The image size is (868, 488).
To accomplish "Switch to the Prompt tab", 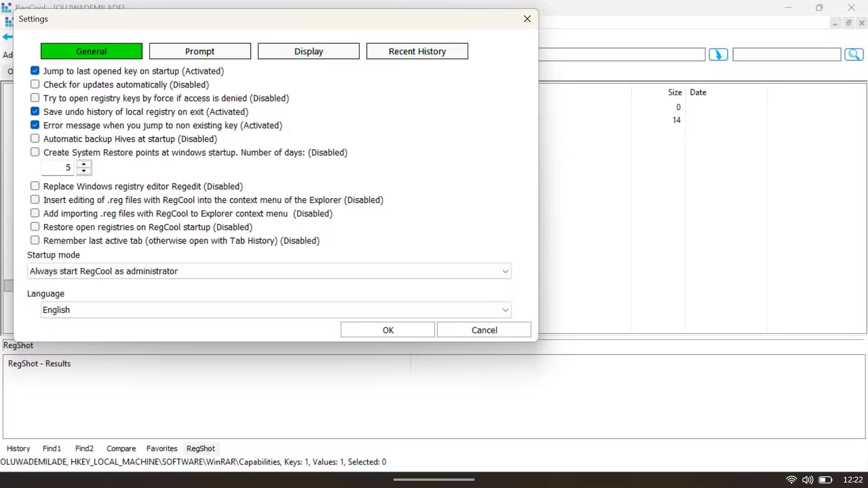I will click(200, 51).
